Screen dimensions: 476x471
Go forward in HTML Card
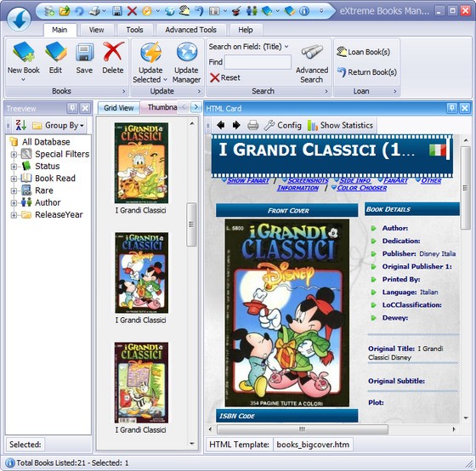pyautogui.click(x=236, y=125)
